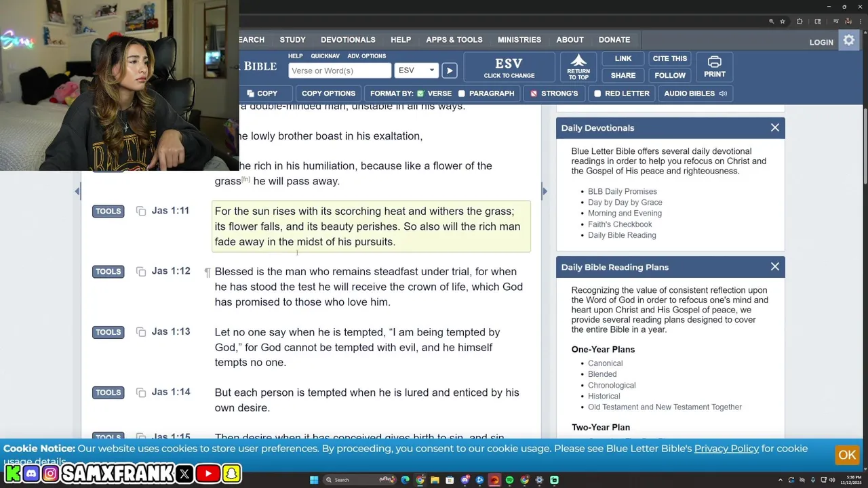Open the Ministries menu

(519, 40)
